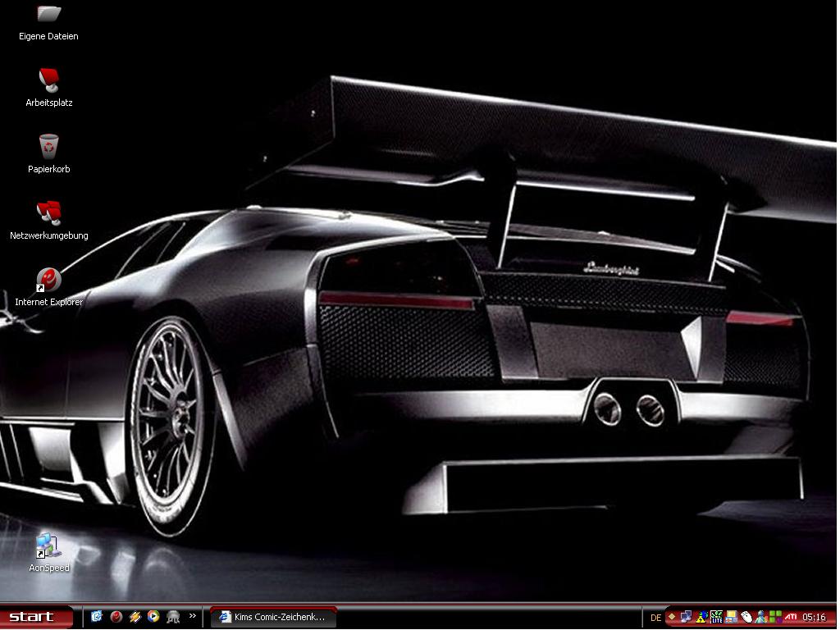Launch the AonSpeed desktop shortcut
This screenshot has height=630, width=840.
pyautogui.click(x=48, y=546)
